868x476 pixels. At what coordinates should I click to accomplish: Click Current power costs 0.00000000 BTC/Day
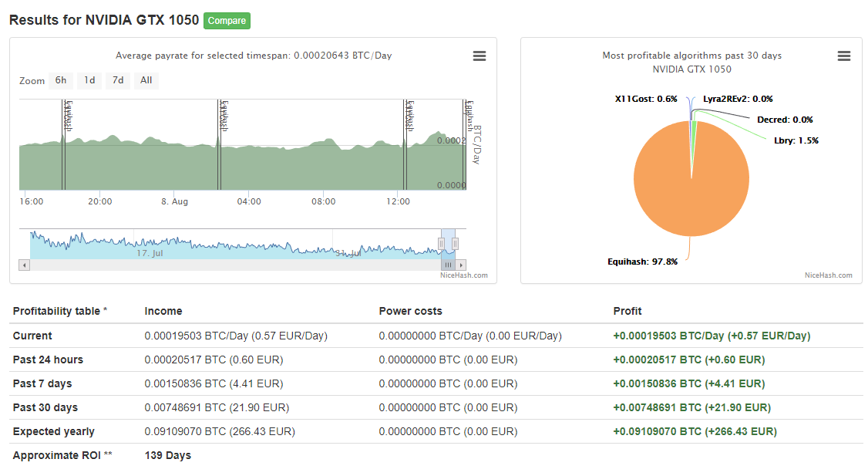470,336
